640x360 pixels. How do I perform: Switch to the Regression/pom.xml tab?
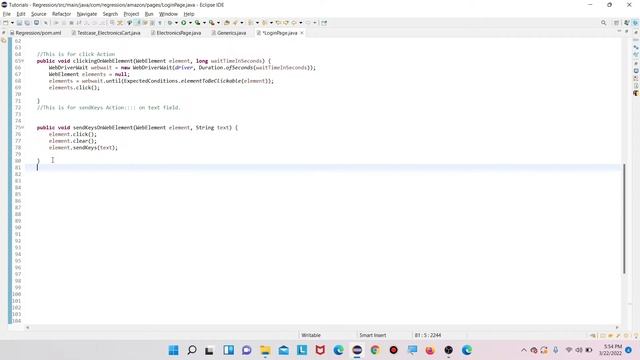coord(36,33)
